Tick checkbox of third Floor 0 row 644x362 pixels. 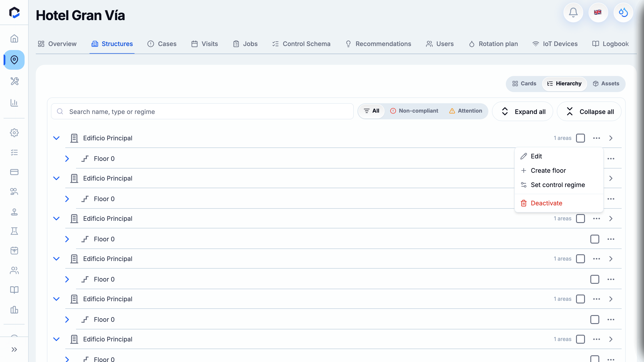[595, 239]
